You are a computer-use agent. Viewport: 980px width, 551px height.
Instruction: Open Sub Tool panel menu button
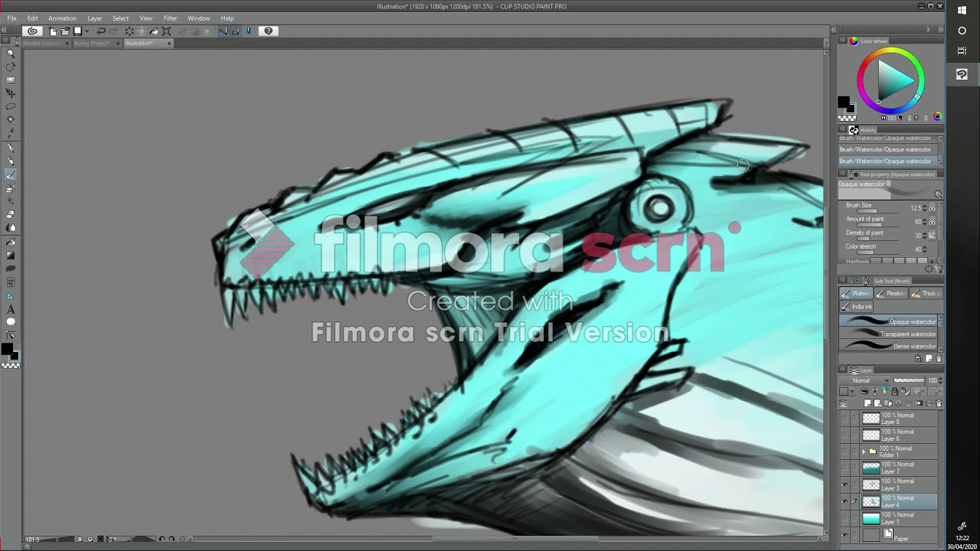click(841, 279)
